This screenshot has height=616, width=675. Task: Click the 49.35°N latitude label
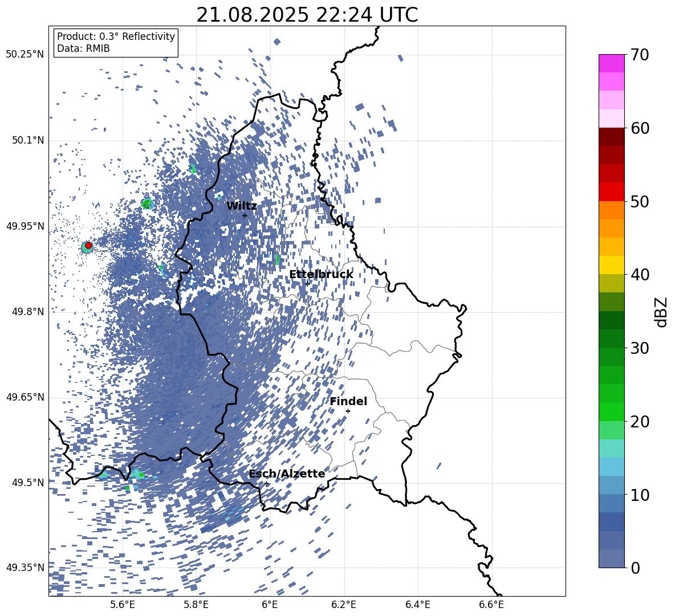[25, 568]
